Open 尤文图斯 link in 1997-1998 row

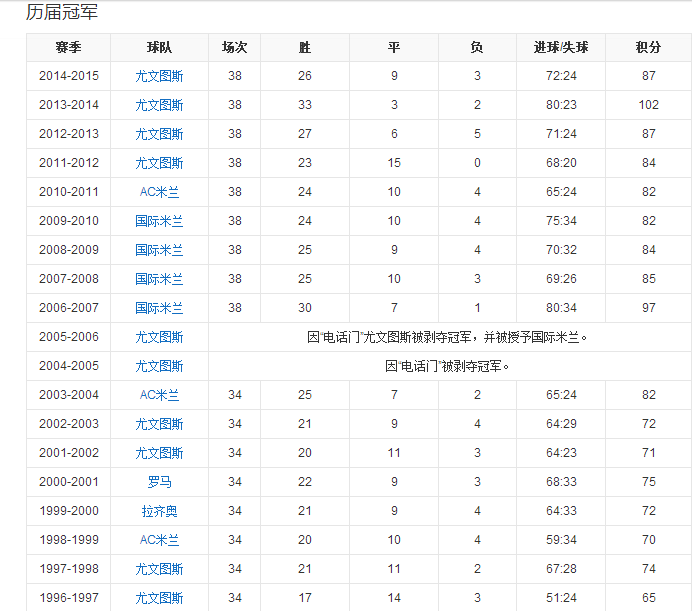pos(159,569)
